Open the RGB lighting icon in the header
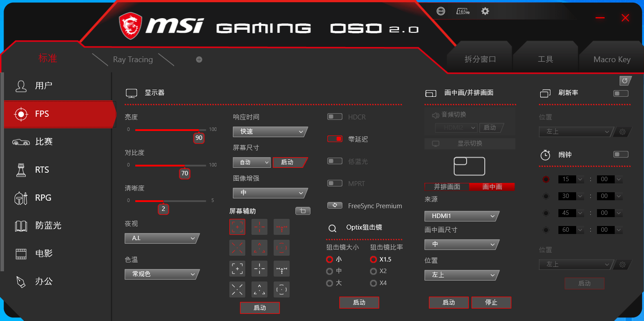The height and width of the screenshot is (321, 644). pyautogui.click(x=440, y=11)
